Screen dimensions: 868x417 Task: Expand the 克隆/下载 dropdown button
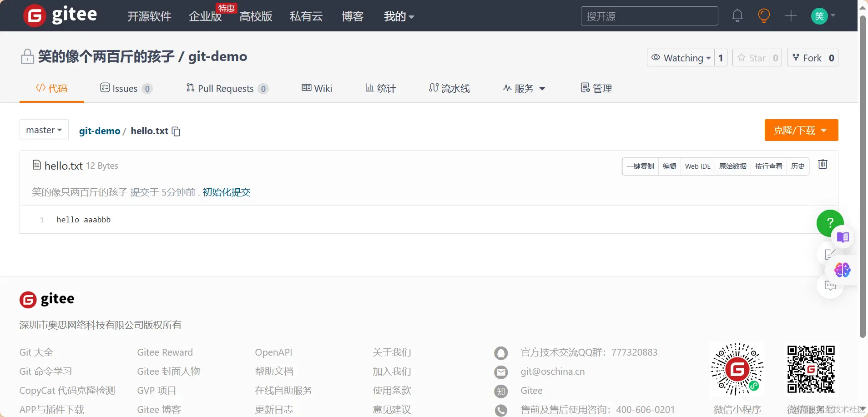pyautogui.click(x=801, y=130)
